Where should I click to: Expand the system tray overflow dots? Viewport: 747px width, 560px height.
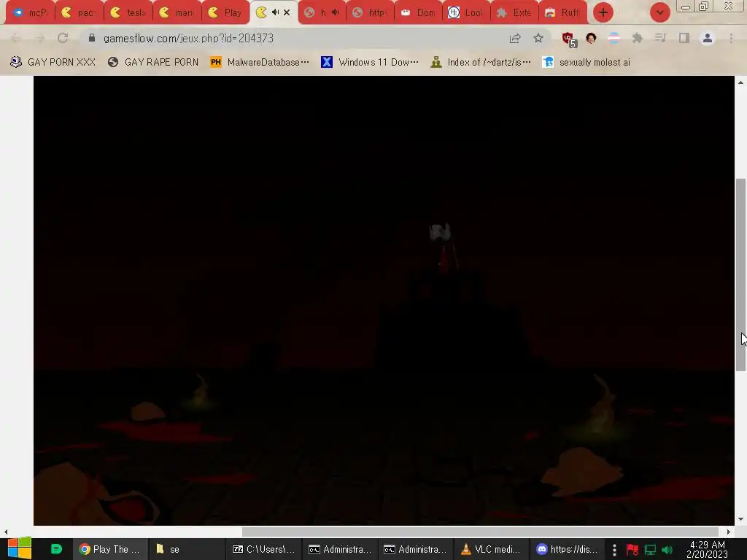[614, 550]
